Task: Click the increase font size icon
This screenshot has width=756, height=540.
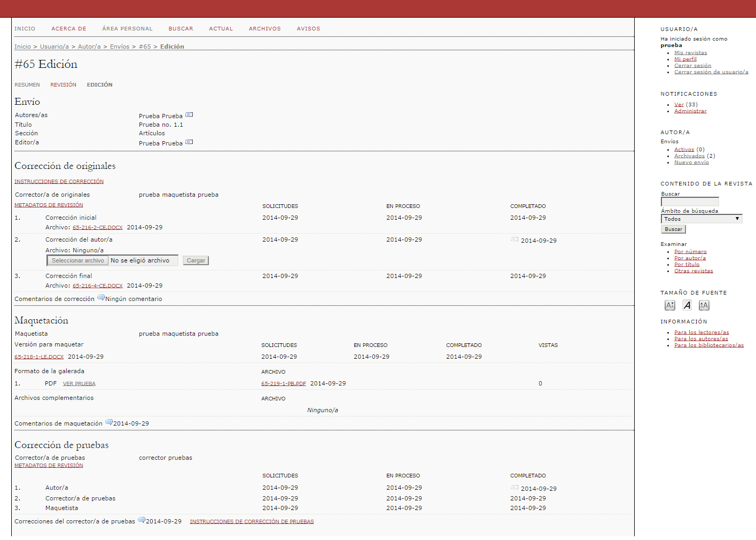Action: [x=704, y=305]
